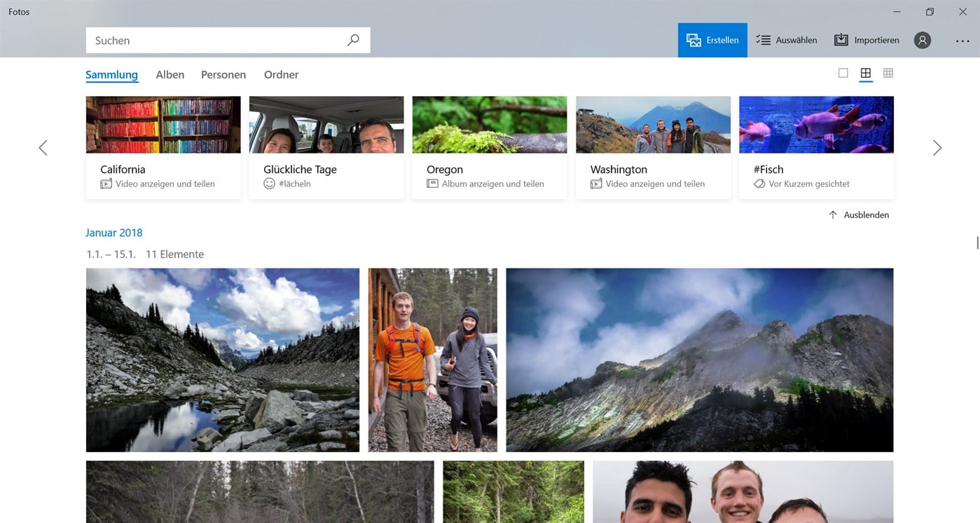Click Auswählen to select photos
The height and width of the screenshot is (523, 980).
tap(787, 41)
